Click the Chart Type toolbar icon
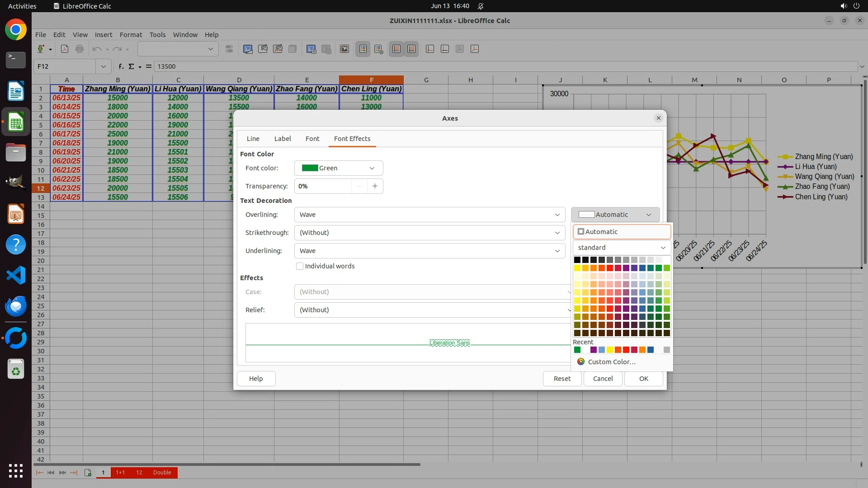The width and height of the screenshot is (868, 488). pos(248,49)
